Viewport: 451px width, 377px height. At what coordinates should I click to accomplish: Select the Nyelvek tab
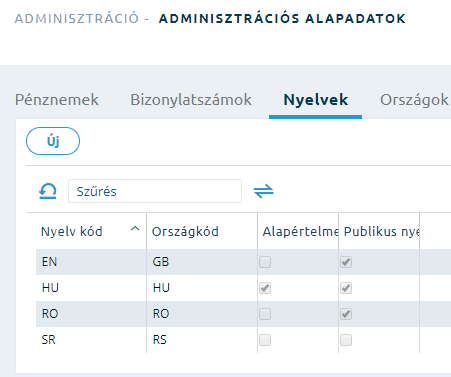316,100
